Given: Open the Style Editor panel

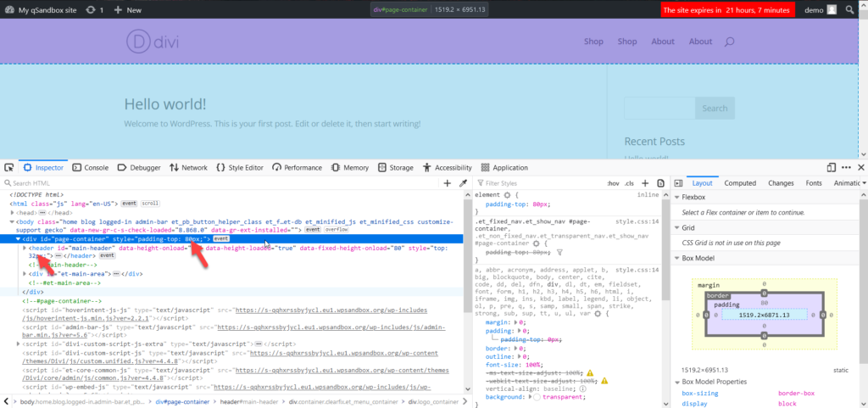Looking at the screenshot, I should (x=239, y=168).
